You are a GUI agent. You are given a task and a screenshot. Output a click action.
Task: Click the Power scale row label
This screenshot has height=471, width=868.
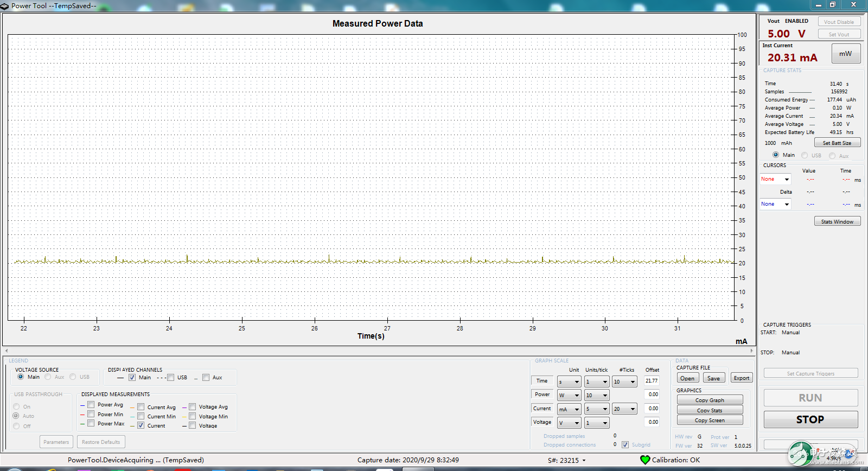click(542, 394)
